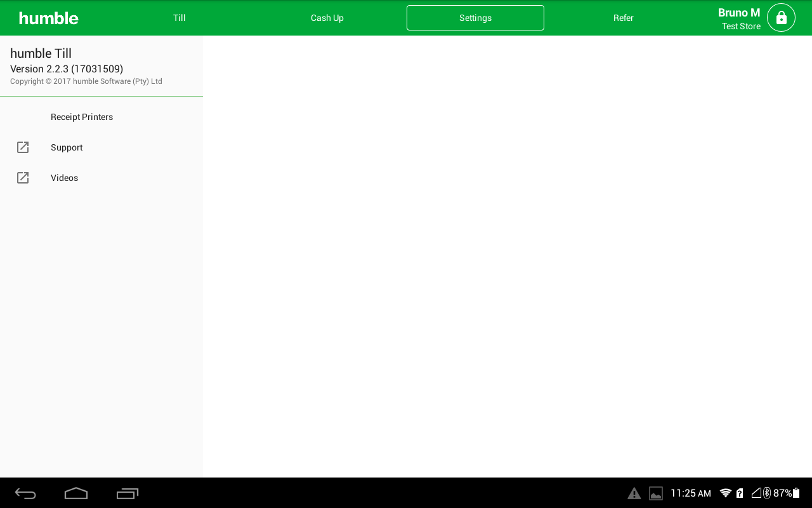The image size is (812, 508).
Task: Open the Videos link
Action: [101, 178]
